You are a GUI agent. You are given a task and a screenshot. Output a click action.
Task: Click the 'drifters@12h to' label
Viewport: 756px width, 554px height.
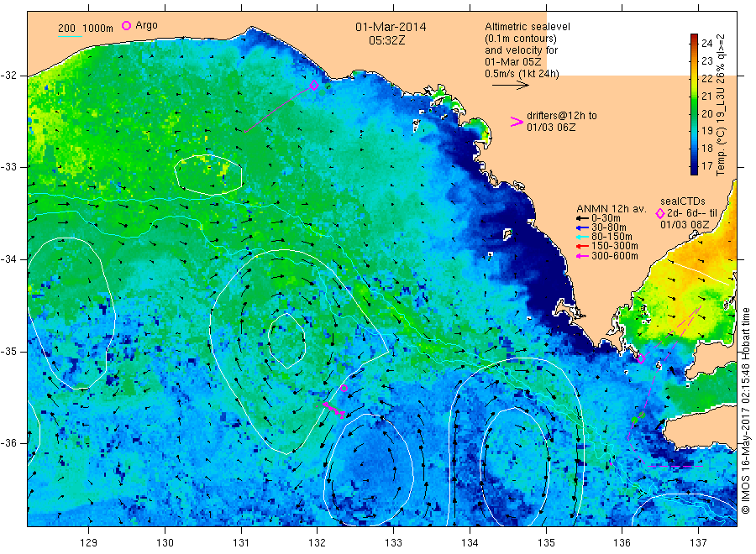click(x=562, y=116)
